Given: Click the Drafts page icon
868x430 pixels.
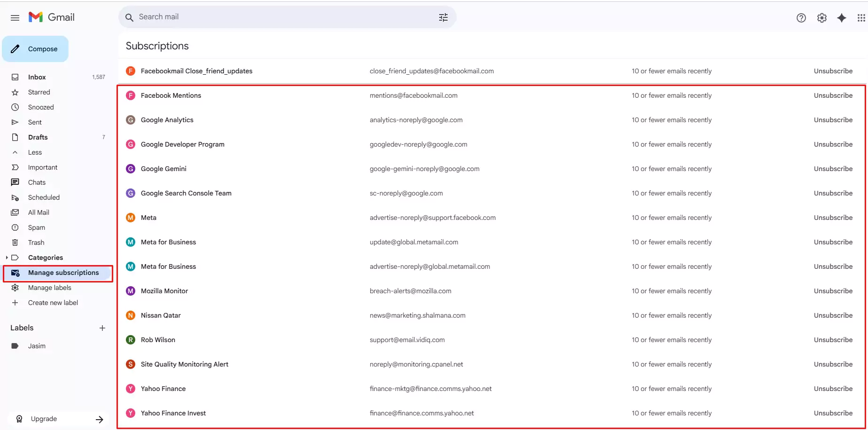Looking at the screenshot, I should (15, 137).
